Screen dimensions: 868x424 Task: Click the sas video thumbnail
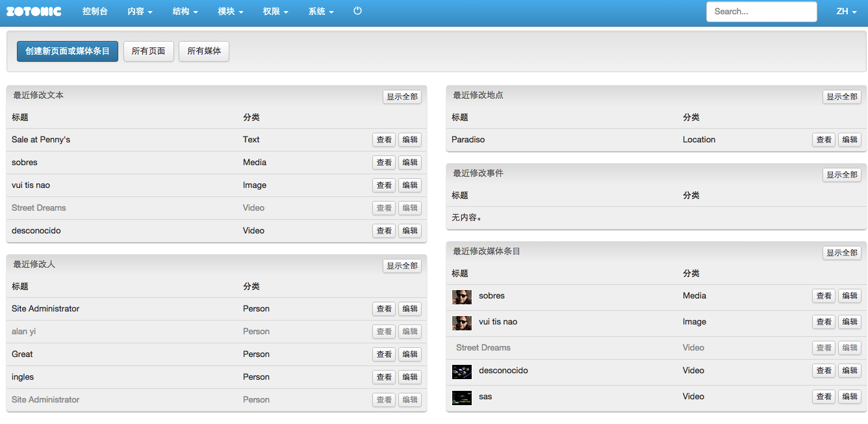click(x=462, y=397)
